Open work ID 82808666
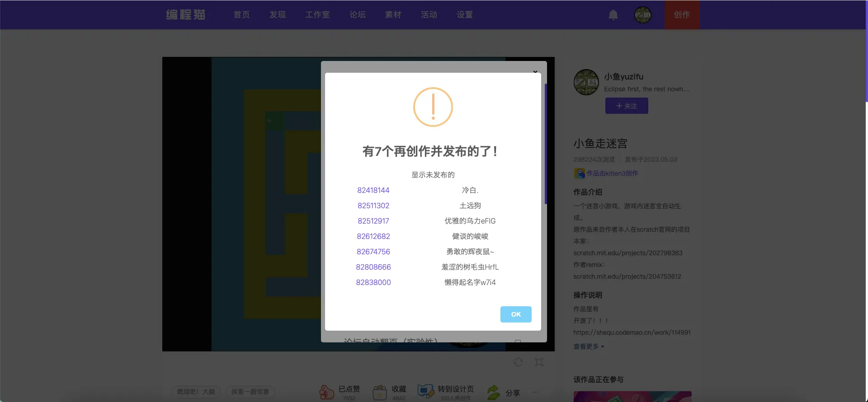Screen dimensions: 868x402 click(373, 267)
